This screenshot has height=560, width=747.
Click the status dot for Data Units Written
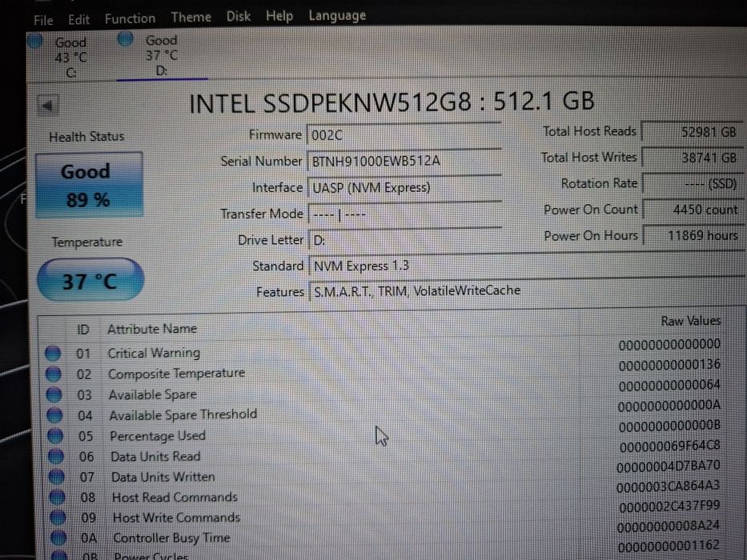click(56, 477)
